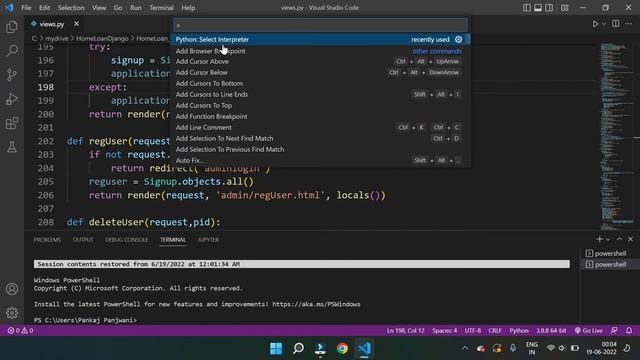Open the Go menu
The image size is (640, 360).
(118, 8)
